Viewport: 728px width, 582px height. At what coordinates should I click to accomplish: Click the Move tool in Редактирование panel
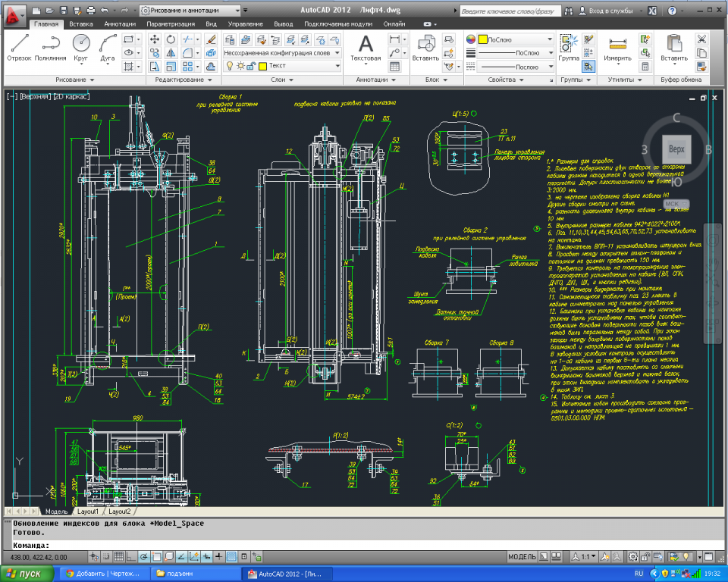155,39
